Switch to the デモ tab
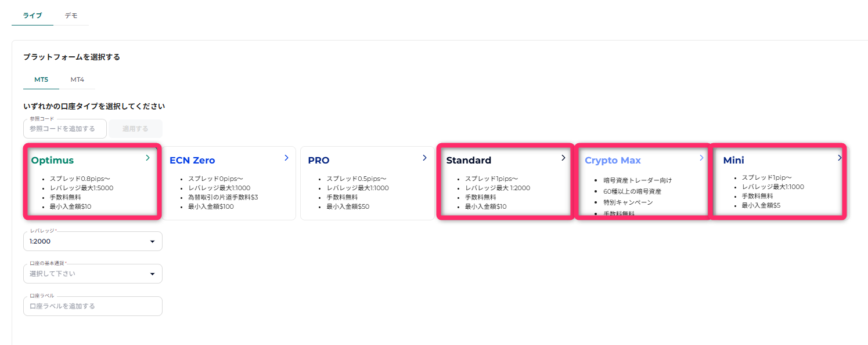The height and width of the screenshot is (345, 868). 71,16
